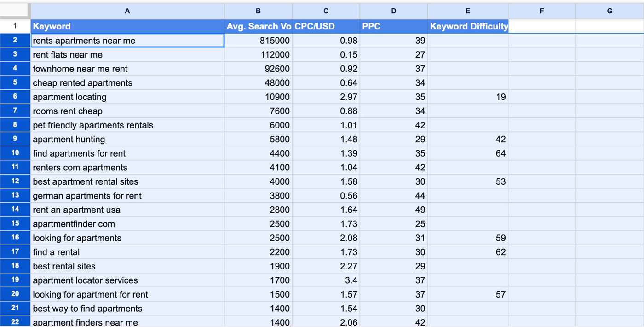
Task: Select the cell 'rents apartments near me'
Action: point(127,40)
